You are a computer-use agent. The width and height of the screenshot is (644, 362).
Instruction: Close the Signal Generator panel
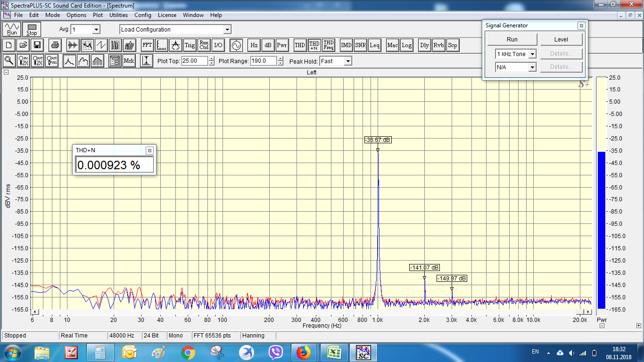click(581, 25)
